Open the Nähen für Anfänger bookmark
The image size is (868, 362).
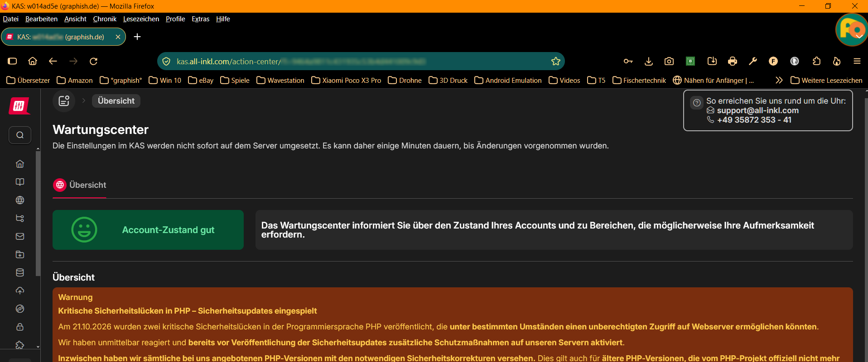[x=714, y=80]
